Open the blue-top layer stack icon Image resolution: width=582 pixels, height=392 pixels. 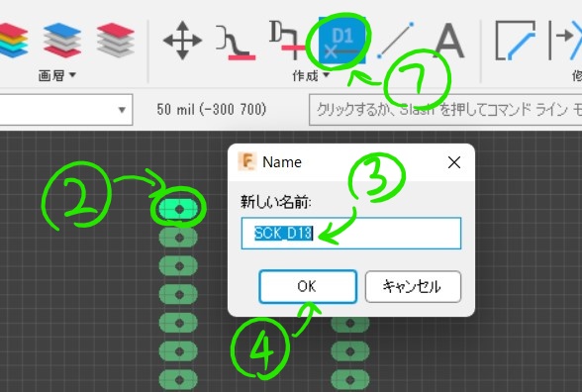click(x=62, y=40)
